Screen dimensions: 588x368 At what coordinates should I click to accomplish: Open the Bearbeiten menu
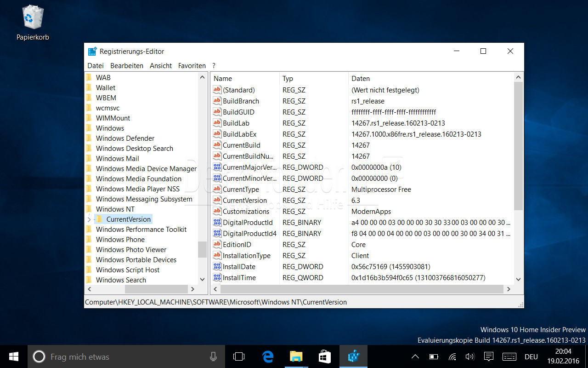click(127, 66)
